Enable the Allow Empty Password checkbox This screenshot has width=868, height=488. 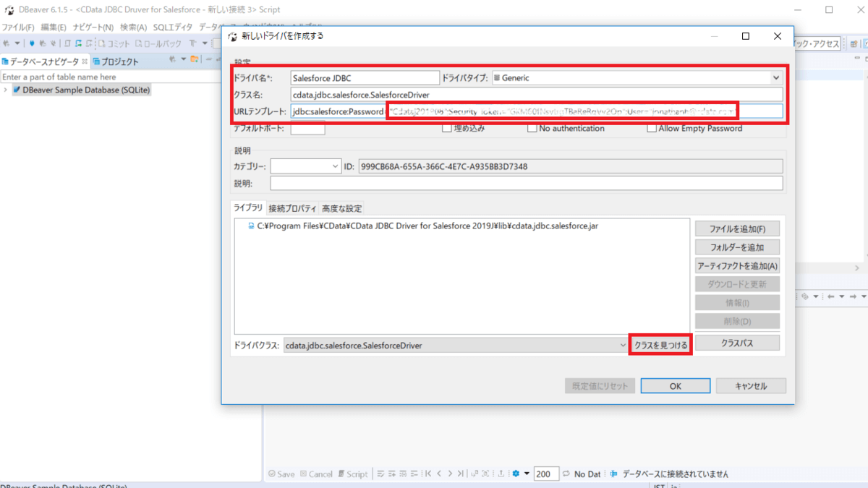[x=651, y=128]
